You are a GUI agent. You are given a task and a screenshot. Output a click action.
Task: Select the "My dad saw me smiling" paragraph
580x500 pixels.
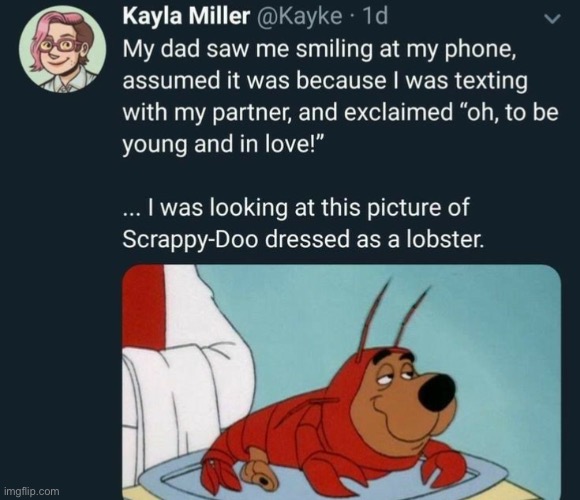(340, 97)
